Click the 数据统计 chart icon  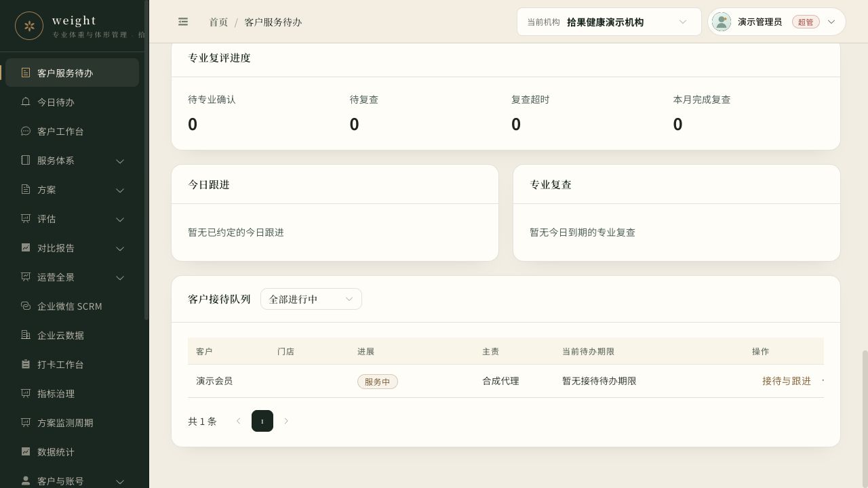[x=26, y=451]
